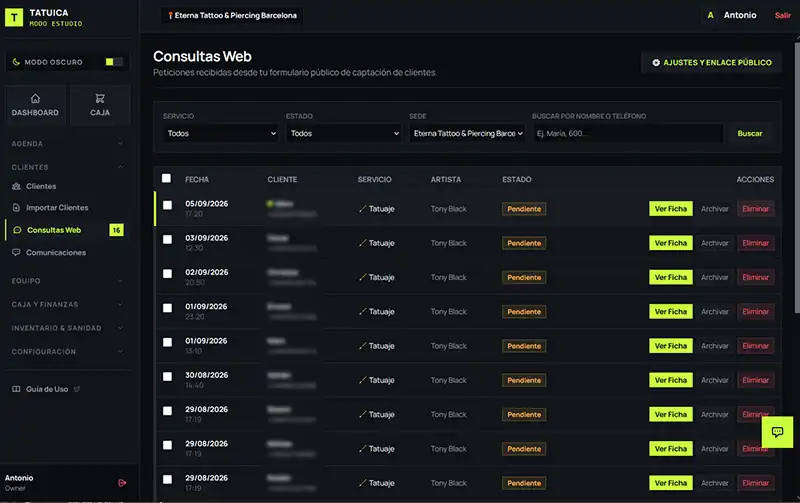Archive the 01/09/2026 13:10 request
The height and width of the screenshot is (503, 800).
(714, 346)
